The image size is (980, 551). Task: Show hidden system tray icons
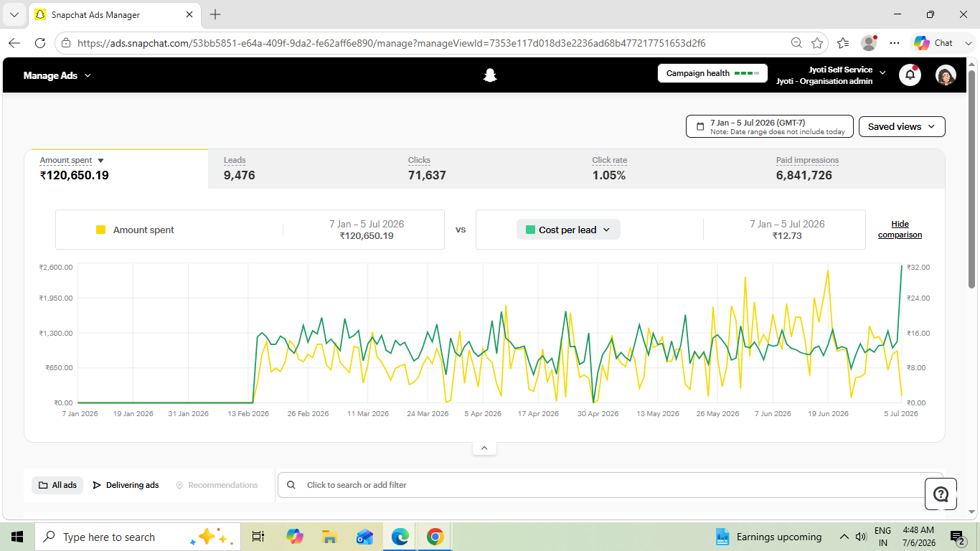click(844, 537)
